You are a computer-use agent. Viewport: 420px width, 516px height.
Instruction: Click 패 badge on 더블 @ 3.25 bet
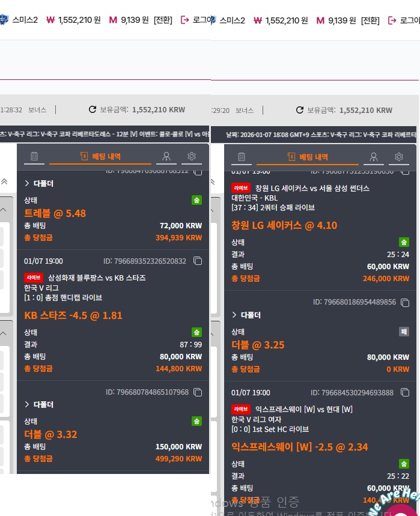404,332
